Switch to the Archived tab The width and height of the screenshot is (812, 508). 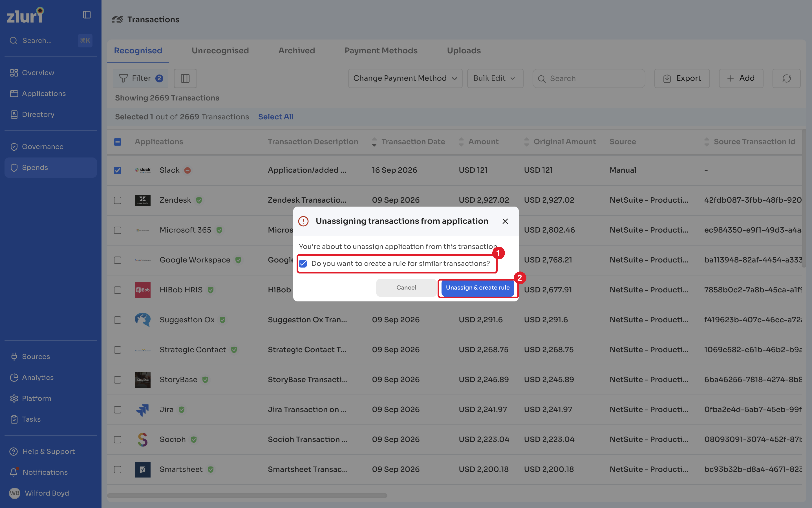click(x=297, y=51)
